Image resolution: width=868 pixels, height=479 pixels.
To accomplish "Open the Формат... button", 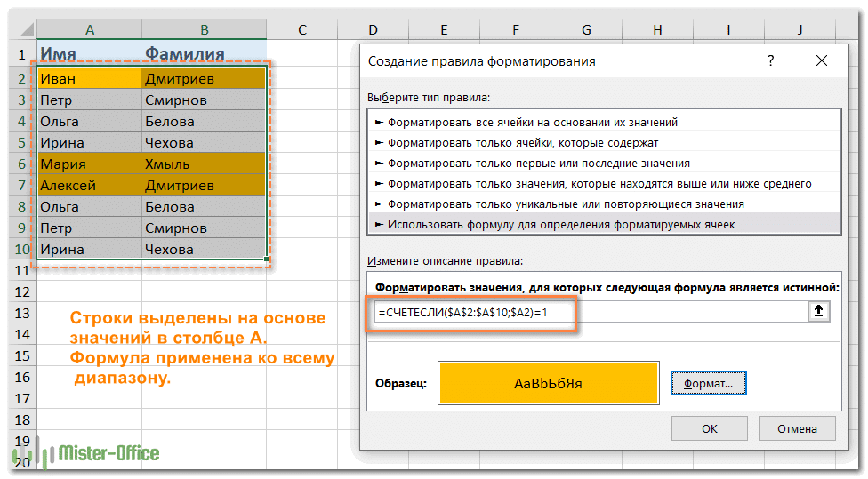I will 708,384.
